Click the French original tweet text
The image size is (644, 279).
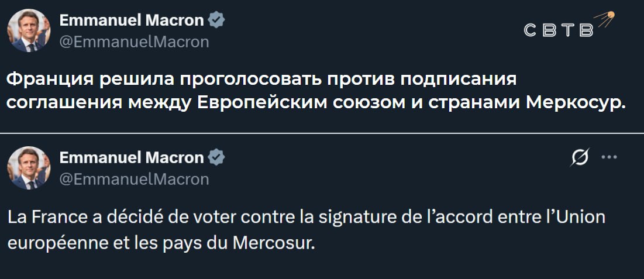pyautogui.click(x=304, y=229)
